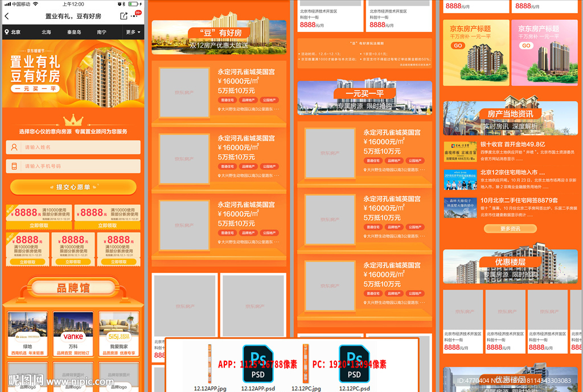Open thumbnail of 银十收官 news item
This screenshot has height=392, width=583.
pos(460,151)
